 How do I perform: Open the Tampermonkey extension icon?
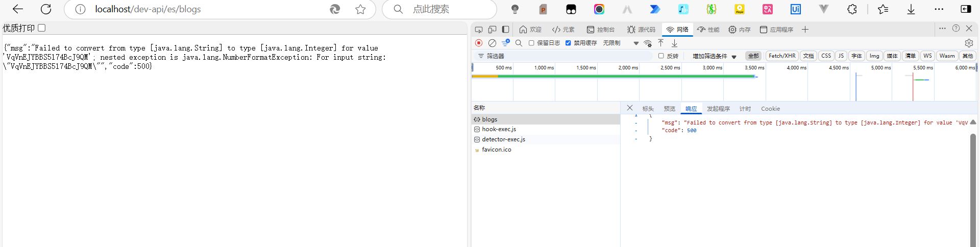(571, 9)
